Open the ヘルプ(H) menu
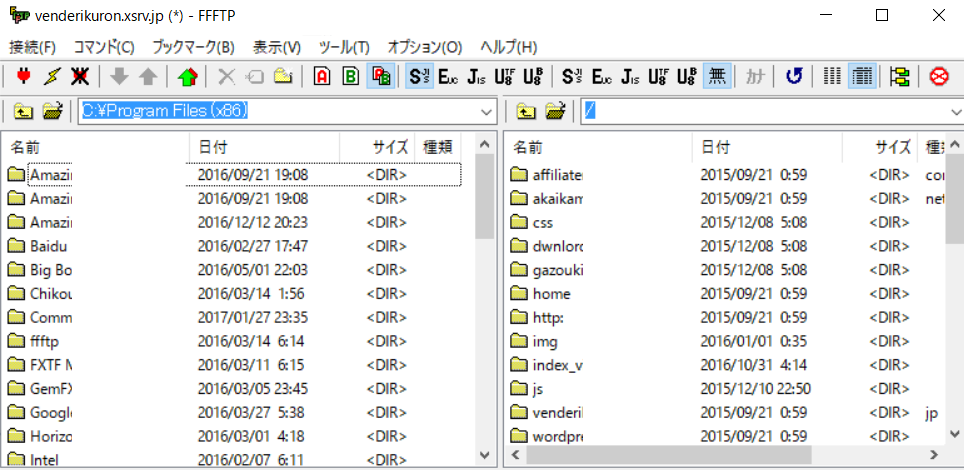Screen dimensions: 964x470 click(x=508, y=47)
